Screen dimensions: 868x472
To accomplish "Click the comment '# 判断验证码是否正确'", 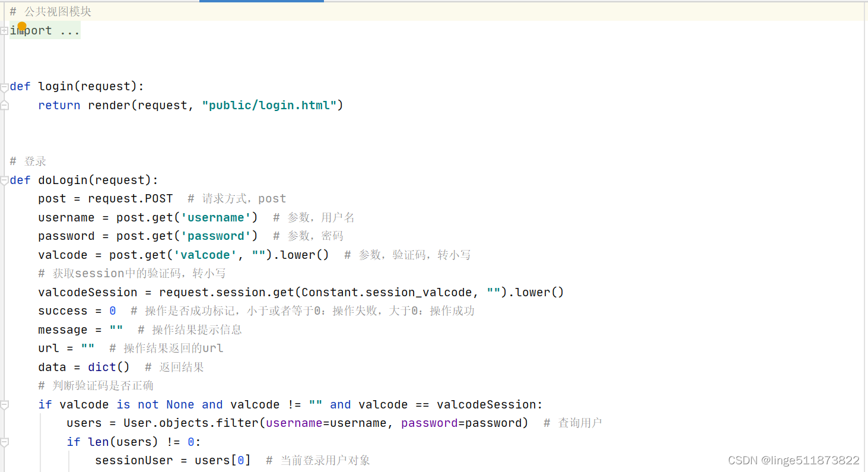I will click(x=96, y=386).
